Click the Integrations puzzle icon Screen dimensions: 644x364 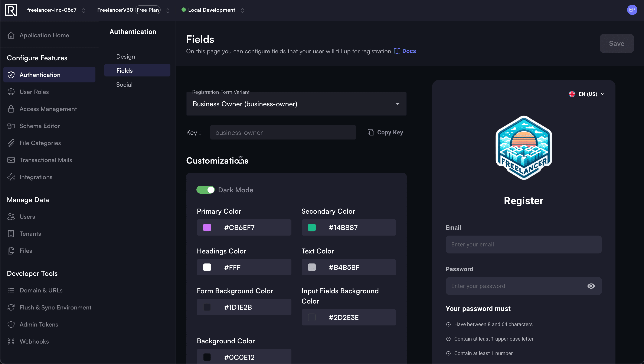pos(11,177)
